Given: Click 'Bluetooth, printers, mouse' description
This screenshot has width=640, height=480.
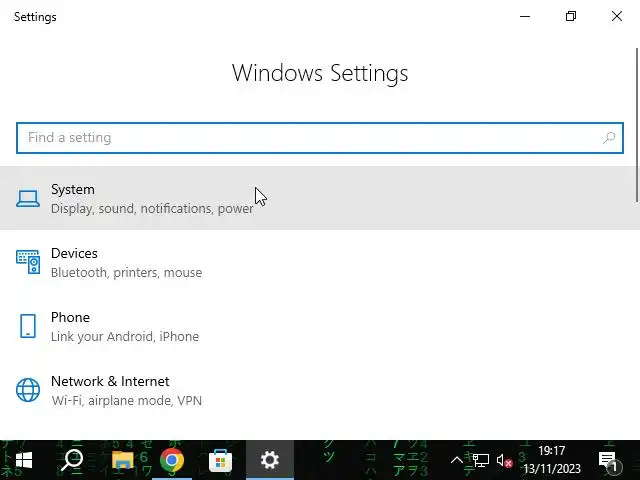Looking at the screenshot, I should (127, 273).
